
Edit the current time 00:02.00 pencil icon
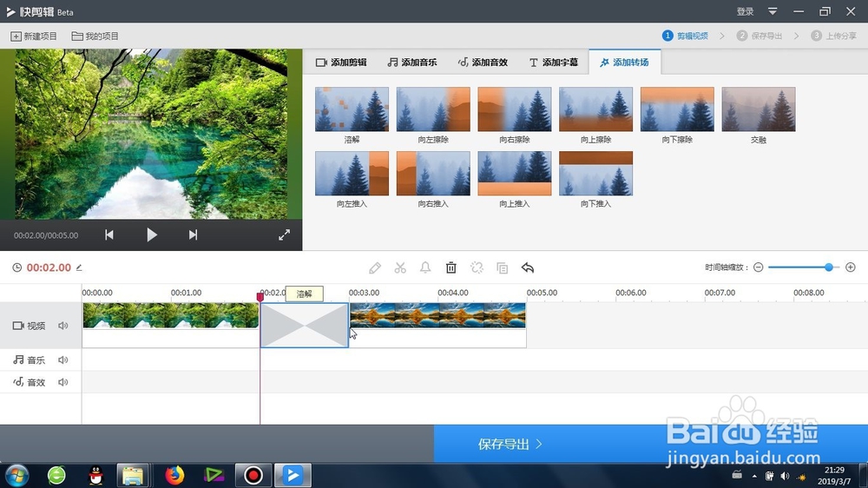pos(79,267)
